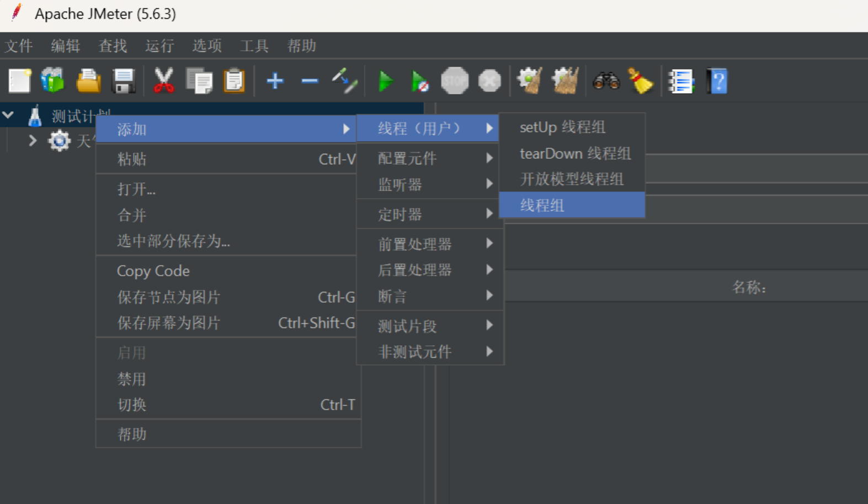
Task: Open the 帮助 menu in menu bar
Action: click(x=301, y=46)
